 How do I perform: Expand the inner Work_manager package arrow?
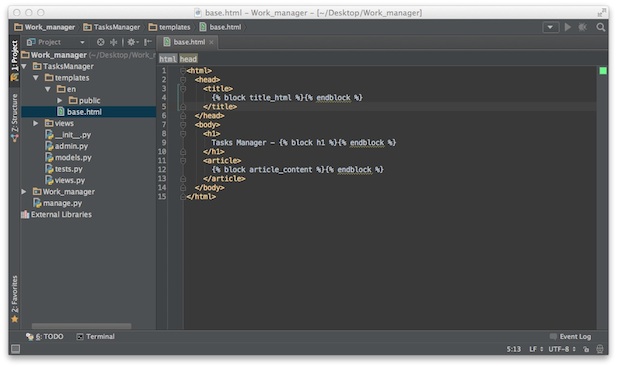click(x=24, y=192)
